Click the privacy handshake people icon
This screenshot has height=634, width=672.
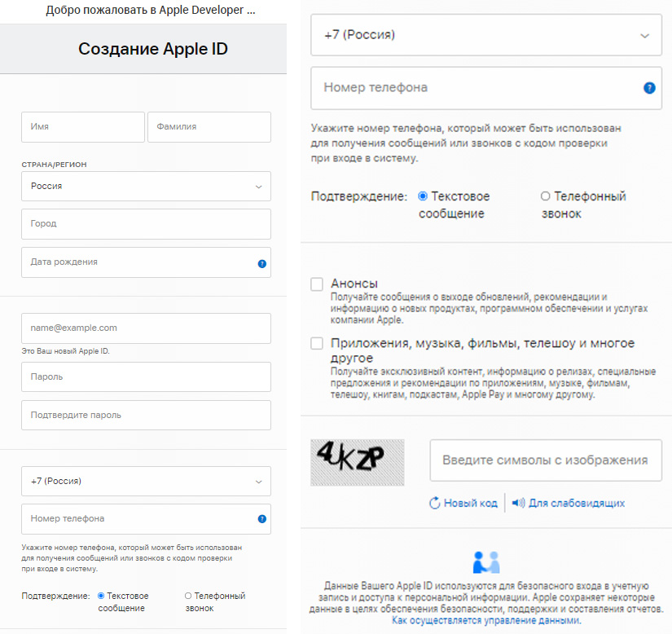click(x=486, y=562)
